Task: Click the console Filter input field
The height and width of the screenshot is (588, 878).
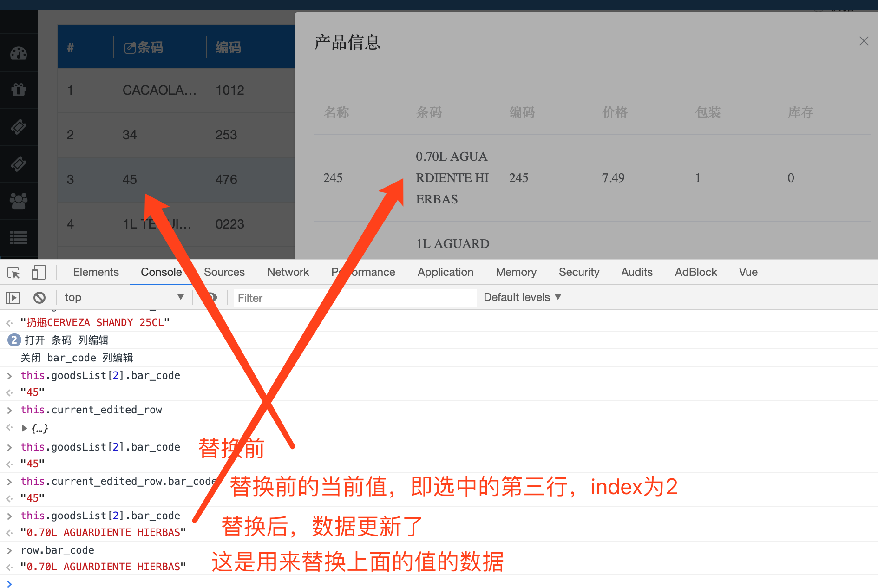Action: click(353, 298)
